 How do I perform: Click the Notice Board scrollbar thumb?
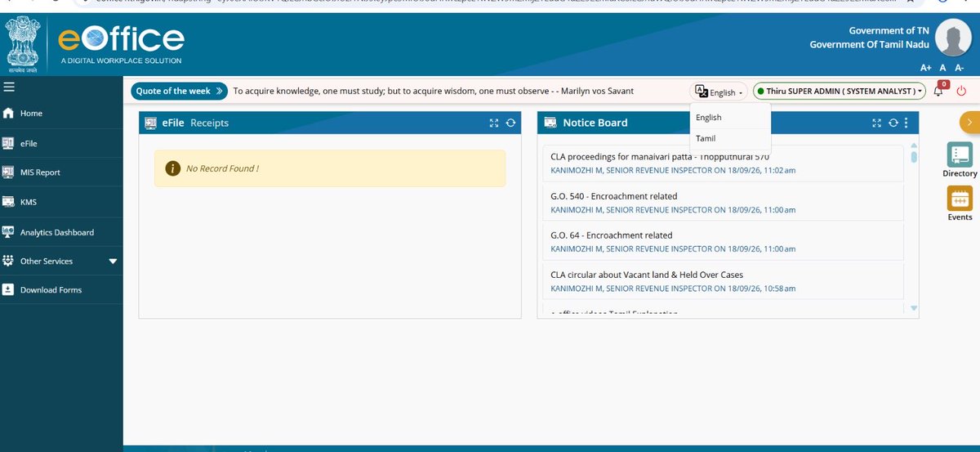(x=914, y=157)
